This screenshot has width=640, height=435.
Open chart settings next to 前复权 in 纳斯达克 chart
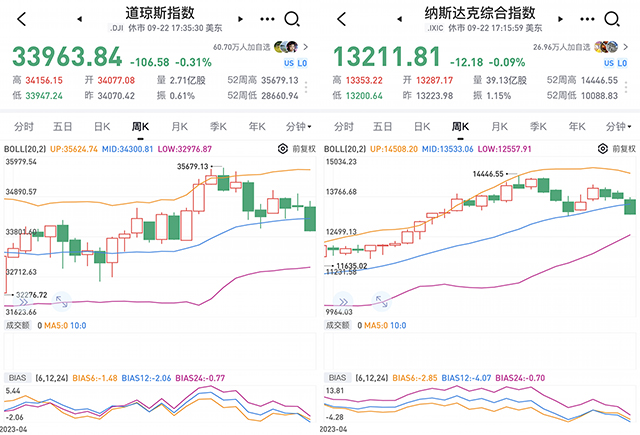tap(603, 149)
